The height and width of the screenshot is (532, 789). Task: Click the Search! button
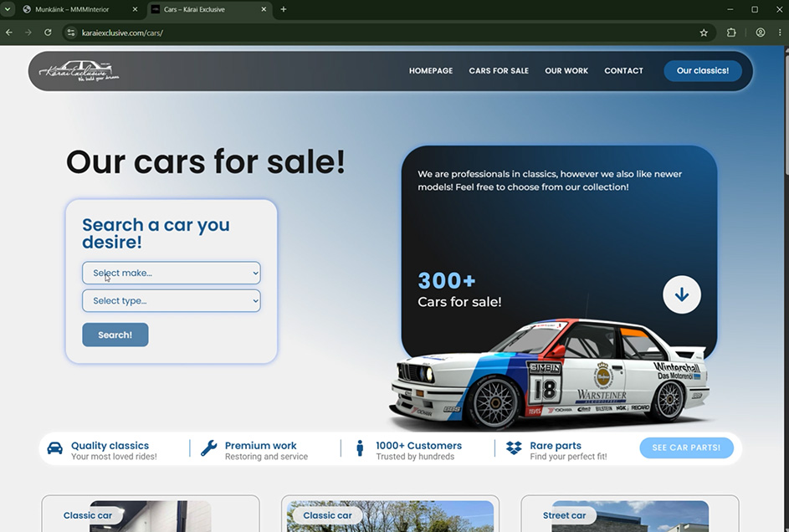[x=115, y=335]
